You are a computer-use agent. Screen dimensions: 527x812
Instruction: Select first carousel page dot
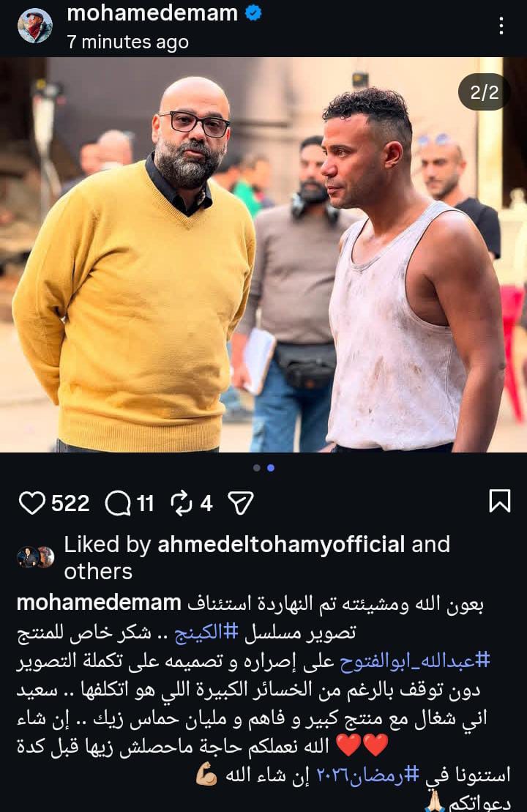(257, 468)
